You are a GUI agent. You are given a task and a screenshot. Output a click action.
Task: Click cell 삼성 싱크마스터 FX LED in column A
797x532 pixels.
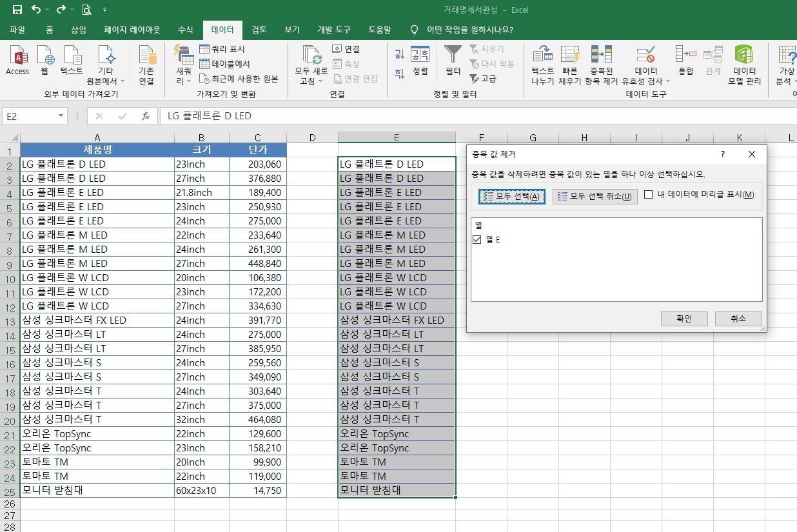[x=97, y=320]
